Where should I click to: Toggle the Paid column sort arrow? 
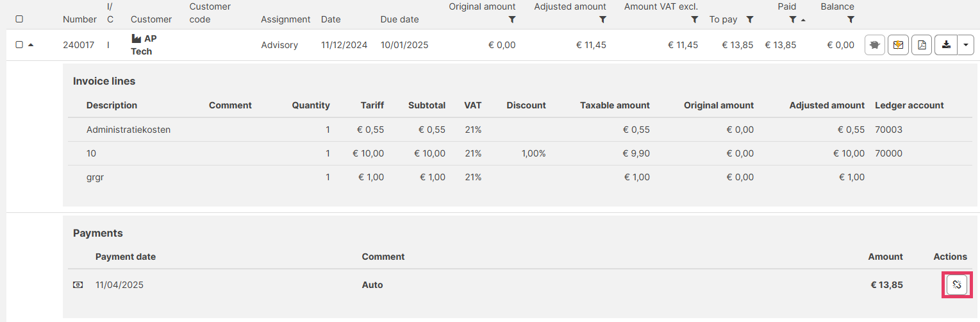tap(803, 20)
